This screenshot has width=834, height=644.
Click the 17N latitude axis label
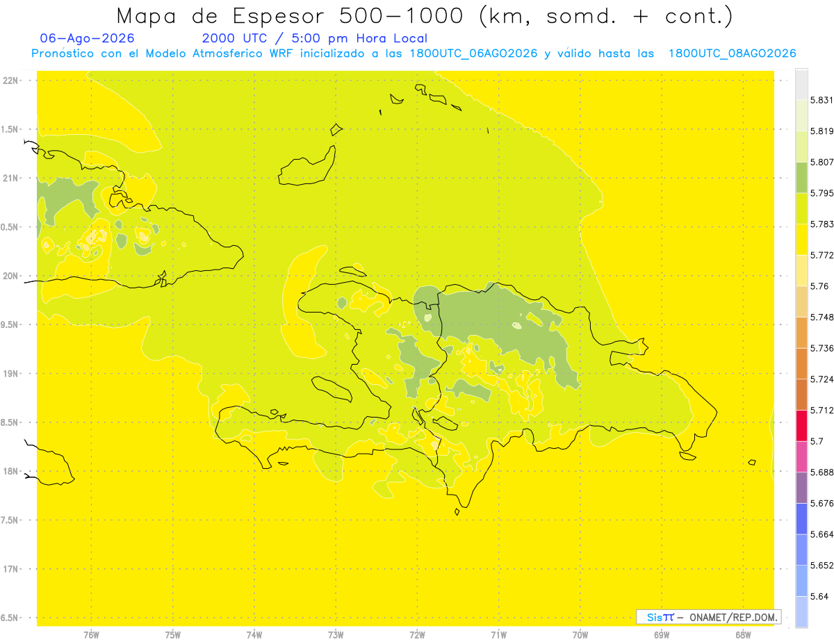pos(10,569)
